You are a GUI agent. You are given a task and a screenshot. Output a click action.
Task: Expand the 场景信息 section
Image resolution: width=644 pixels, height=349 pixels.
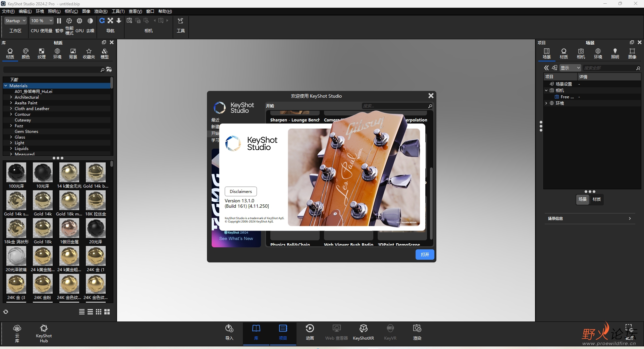tap(590, 218)
